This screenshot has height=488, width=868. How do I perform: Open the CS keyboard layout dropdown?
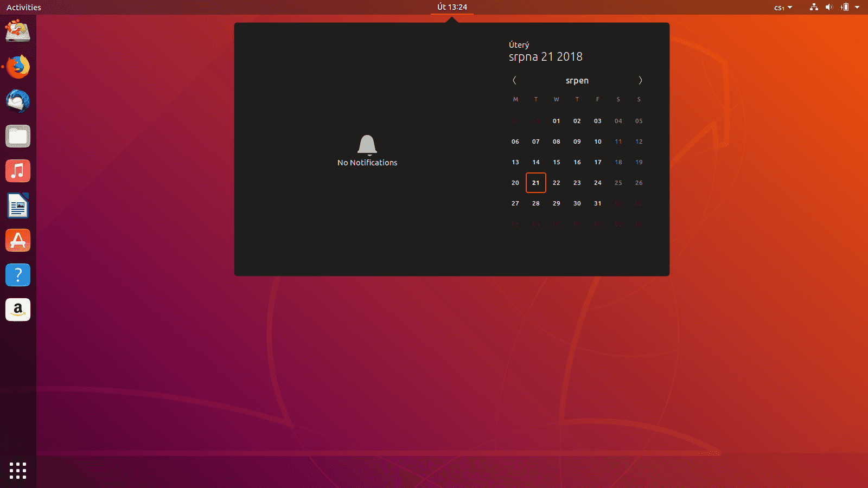click(783, 7)
